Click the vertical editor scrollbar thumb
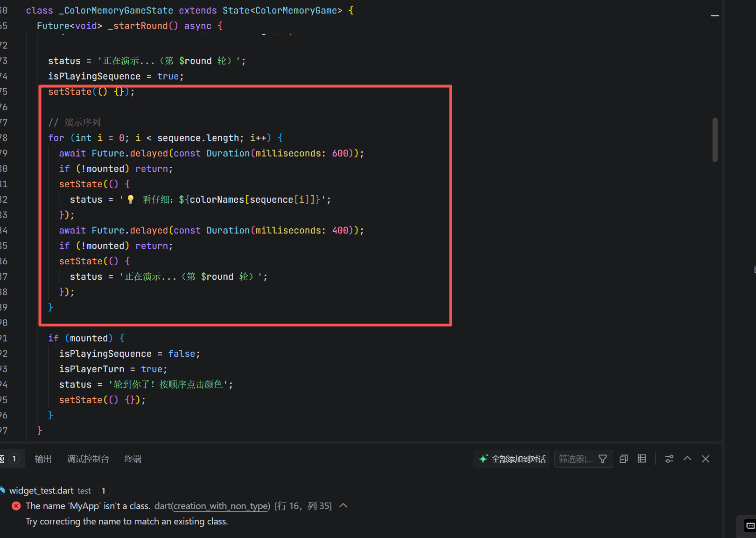This screenshot has width=756, height=538. [714, 140]
